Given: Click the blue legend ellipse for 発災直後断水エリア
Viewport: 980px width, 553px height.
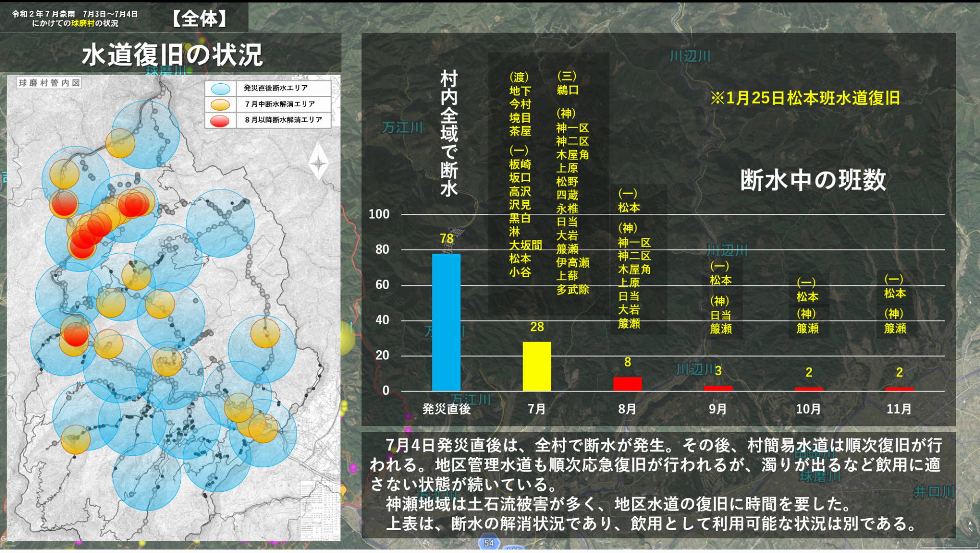Looking at the screenshot, I should coord(221,88).
